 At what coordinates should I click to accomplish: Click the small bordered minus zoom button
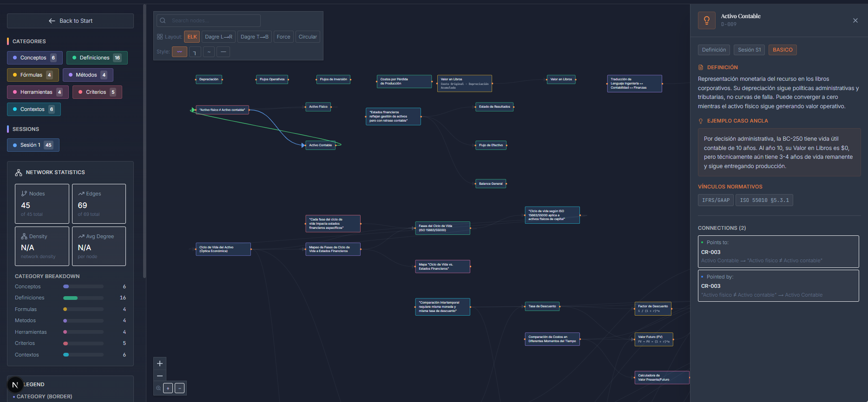coord(180,388)
